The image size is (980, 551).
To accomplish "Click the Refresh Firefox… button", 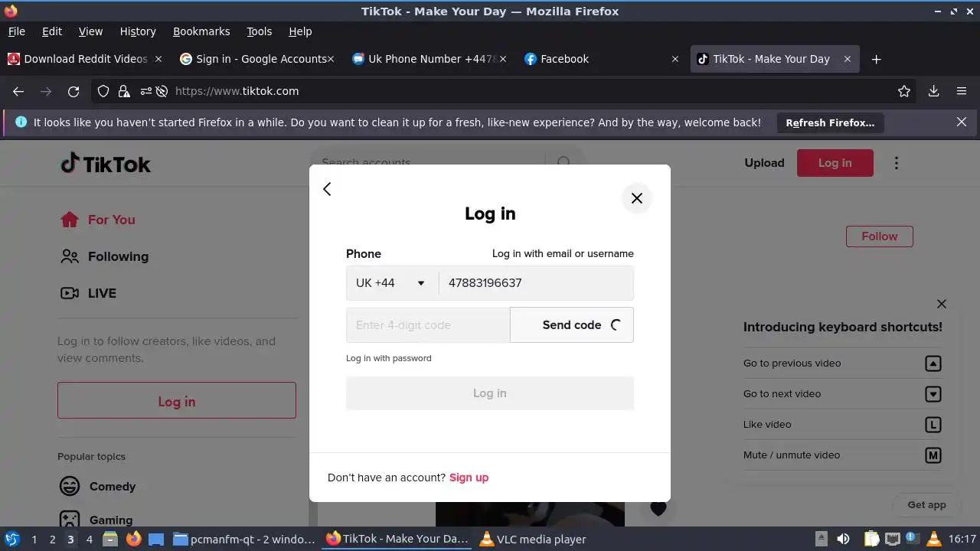I will tap(830, 122).
